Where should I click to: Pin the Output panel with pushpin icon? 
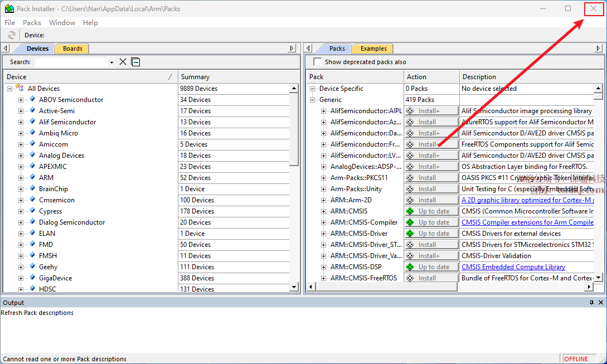tap(591, 303)
